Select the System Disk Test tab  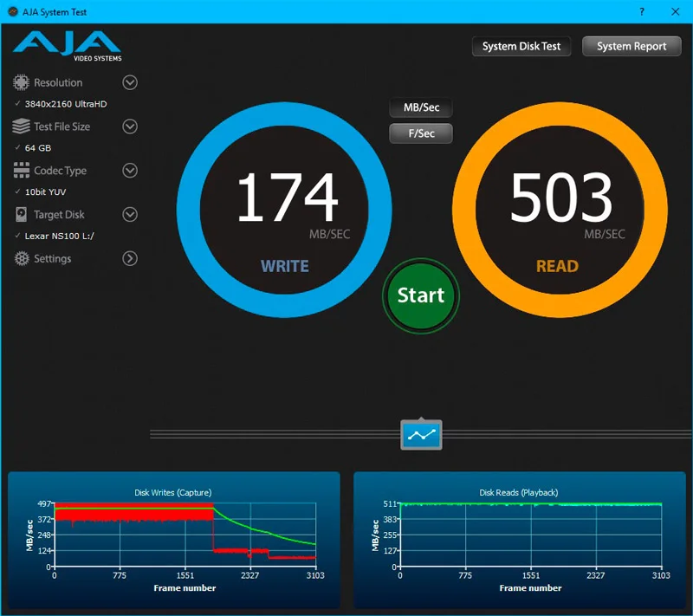[x=521, y=47]
